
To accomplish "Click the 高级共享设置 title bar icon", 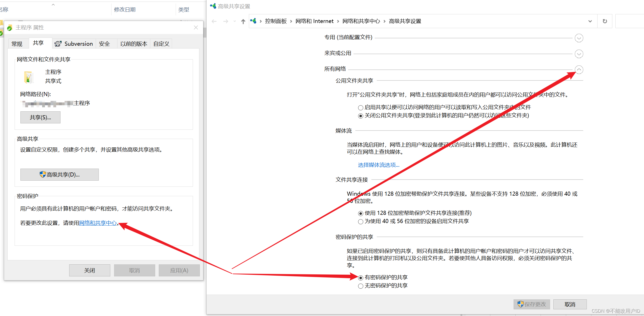I will [x=213, y=6].
